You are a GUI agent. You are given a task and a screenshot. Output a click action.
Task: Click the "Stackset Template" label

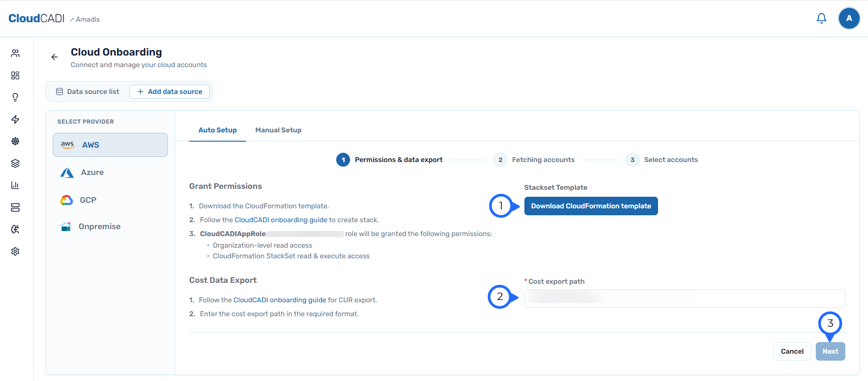pyautogui.click(x=556, y=187)
